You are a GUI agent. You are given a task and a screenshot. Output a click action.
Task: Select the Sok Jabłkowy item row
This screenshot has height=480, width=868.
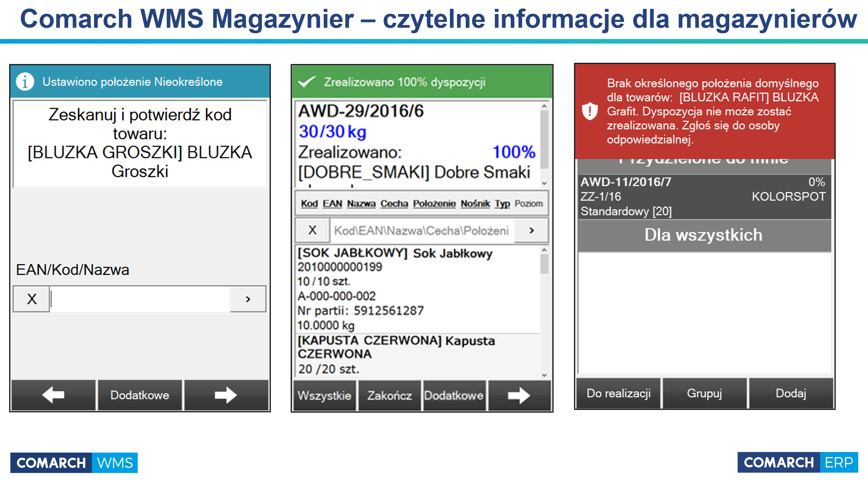tap(418, 289)
